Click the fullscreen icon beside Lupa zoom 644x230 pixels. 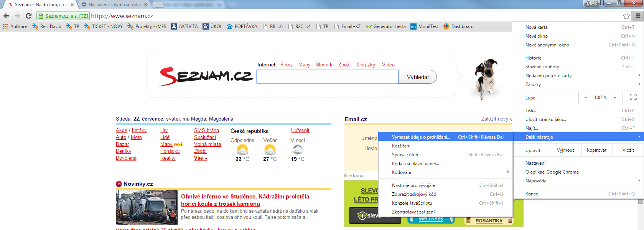pos(633,98)
